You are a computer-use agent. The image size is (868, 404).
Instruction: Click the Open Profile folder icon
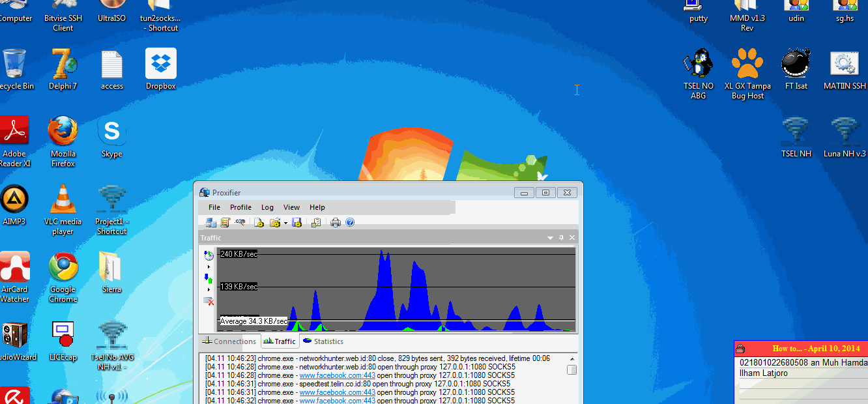(x=275, y=222)
